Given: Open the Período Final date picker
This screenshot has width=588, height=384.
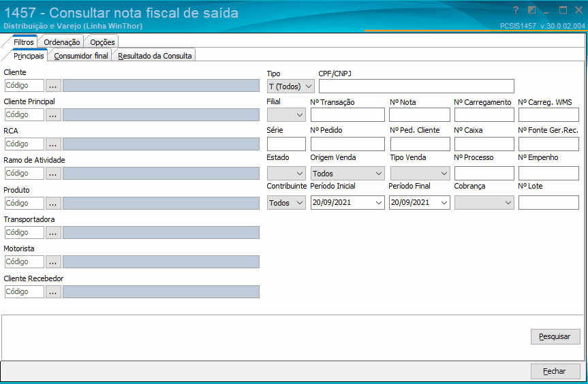Looking at the screenshot, I should tap(420, 202).
